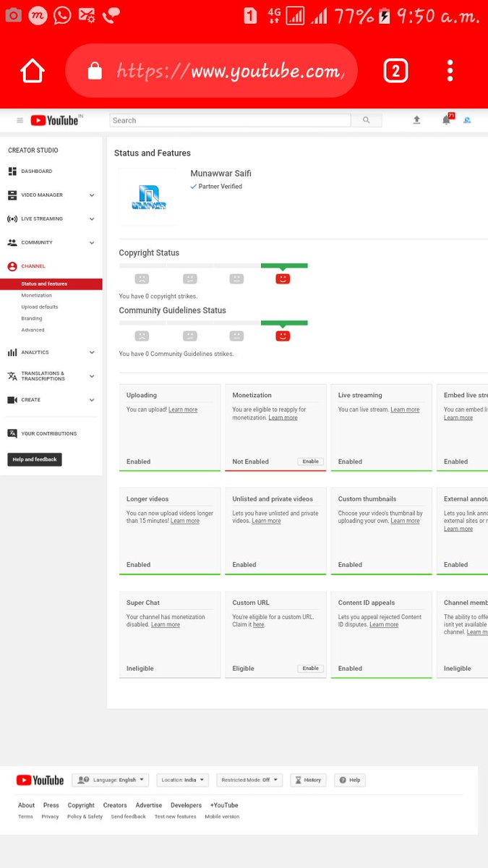Open Test new features footer link
The image size is (488, 868).
pos(175,817)
